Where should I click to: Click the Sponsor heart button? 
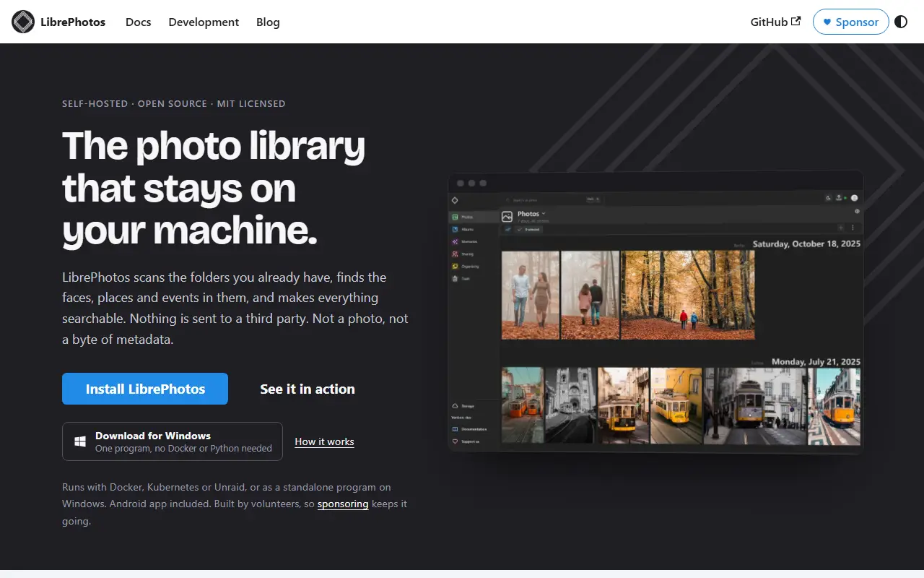pos(850,22)
